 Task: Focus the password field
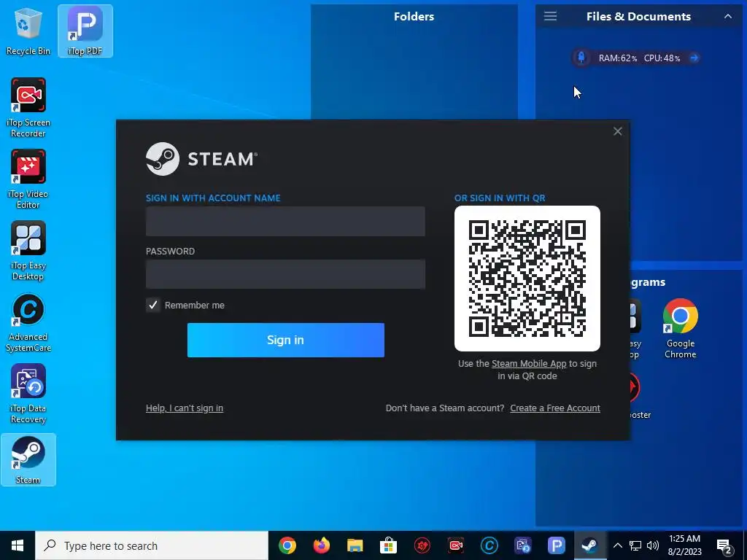pos(285,274)
